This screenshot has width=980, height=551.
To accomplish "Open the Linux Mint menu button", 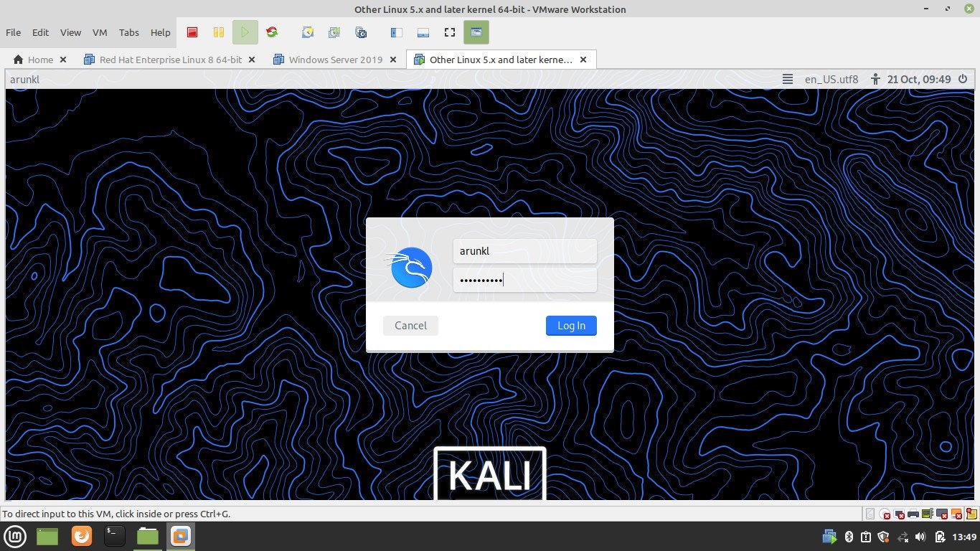I will click(16, 536).
